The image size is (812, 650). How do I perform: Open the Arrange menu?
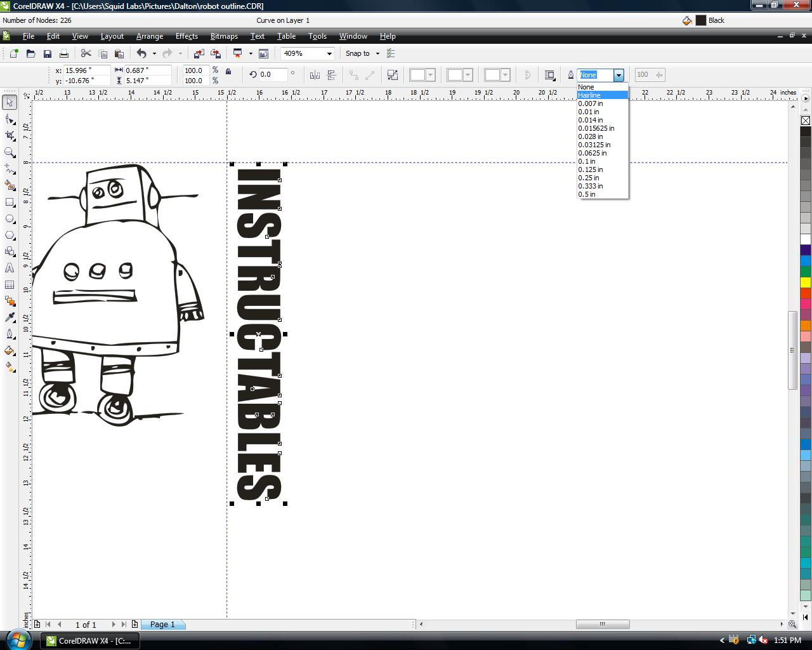pyautogui.click(x=150, y=36)
